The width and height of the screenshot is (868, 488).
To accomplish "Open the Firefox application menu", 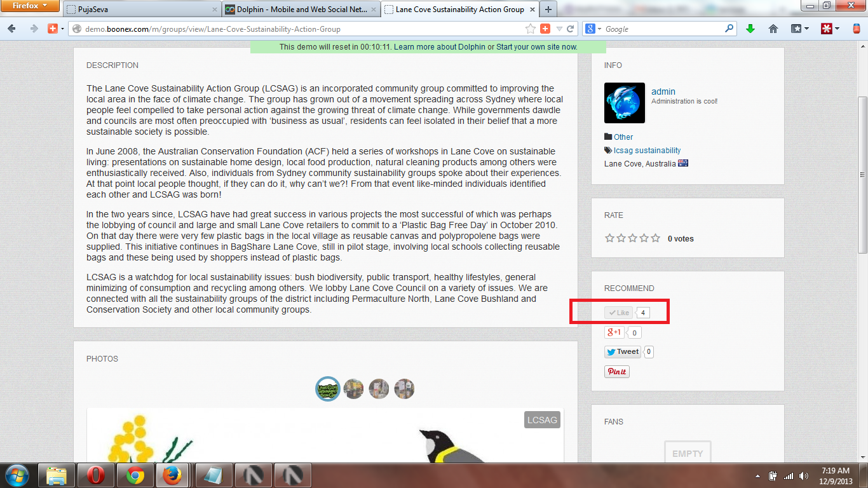I will pyautogui.click(x=31, y=6).
